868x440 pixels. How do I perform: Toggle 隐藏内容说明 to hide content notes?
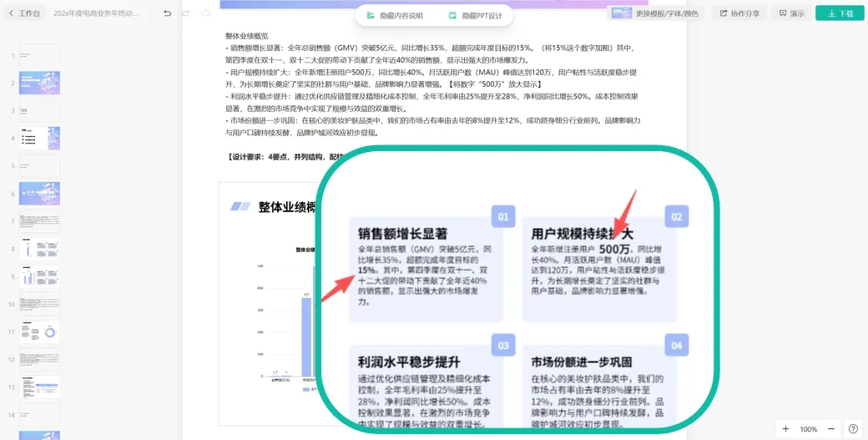pos(393,16)
